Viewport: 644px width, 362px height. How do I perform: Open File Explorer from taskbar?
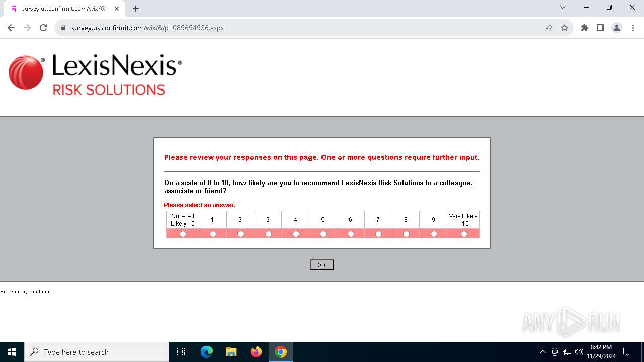coord(231,352)
